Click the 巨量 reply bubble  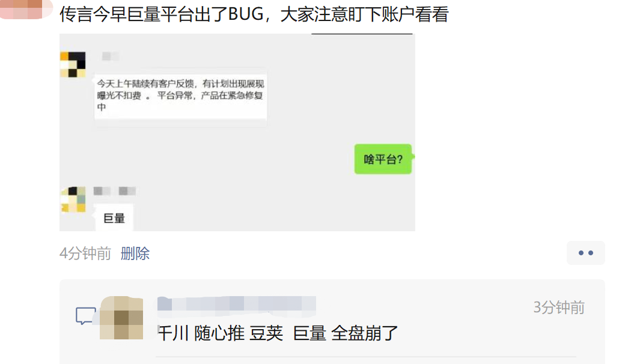point(114,218)
